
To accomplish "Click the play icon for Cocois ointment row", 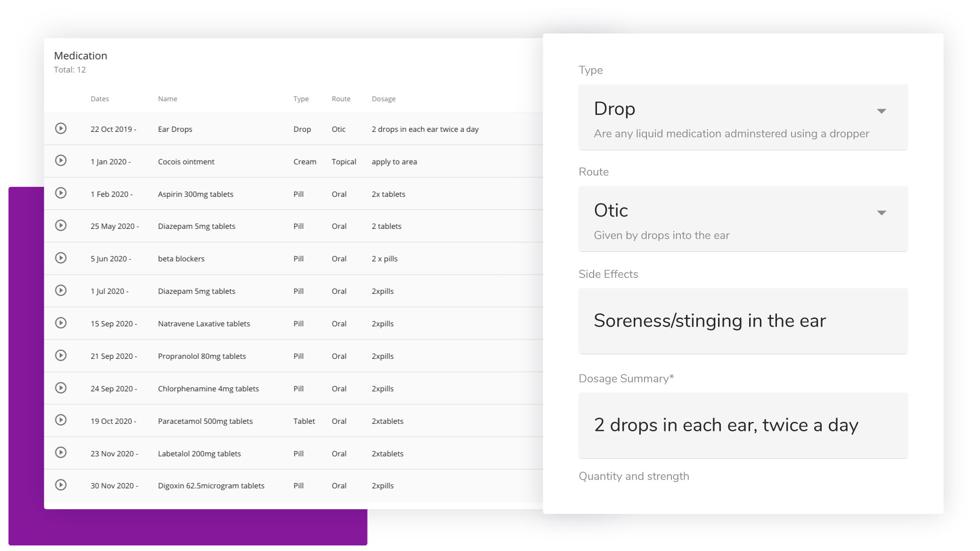I will [x=61, y=161].
